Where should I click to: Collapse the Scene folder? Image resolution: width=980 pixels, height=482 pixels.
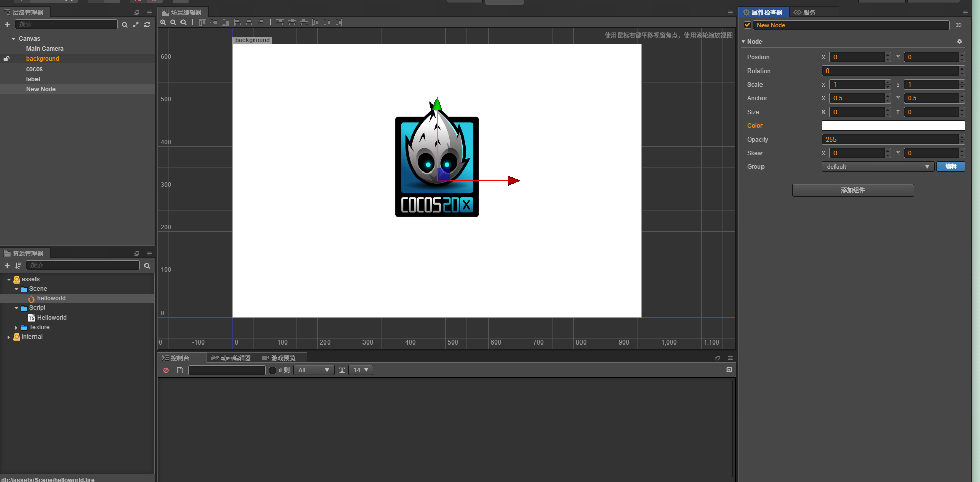(x=16, y=289)
